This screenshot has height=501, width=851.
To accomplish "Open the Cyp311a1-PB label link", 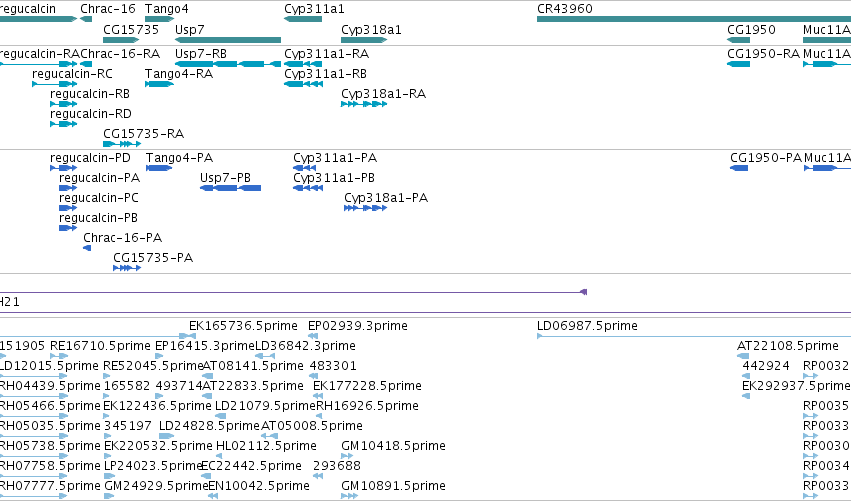I will coord(334,178).
